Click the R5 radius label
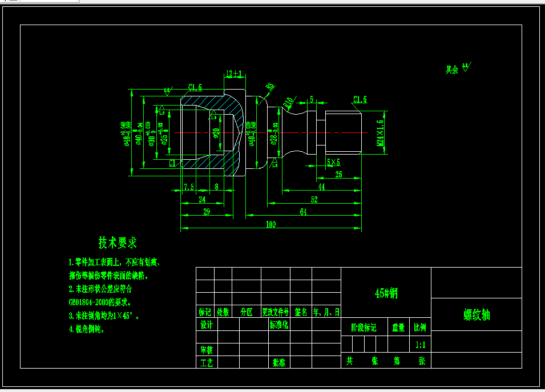The width and height of the screenshot is (545, 392). 270,87
